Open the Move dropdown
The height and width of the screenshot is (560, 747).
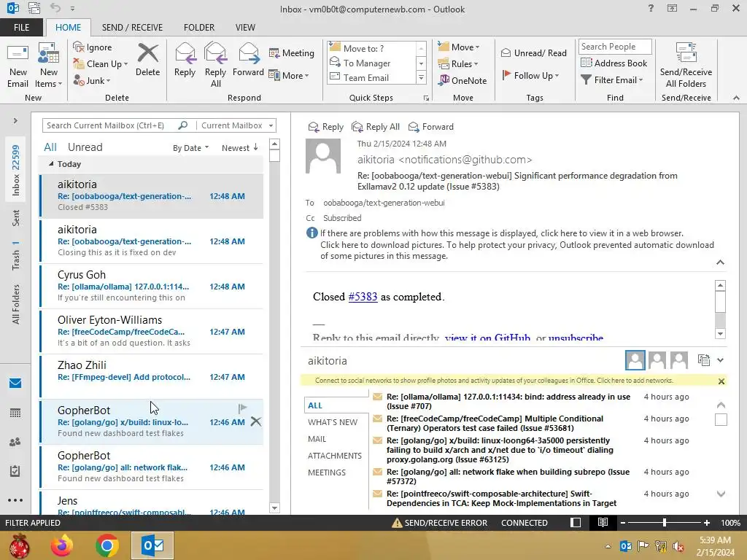tap(459, 47)
